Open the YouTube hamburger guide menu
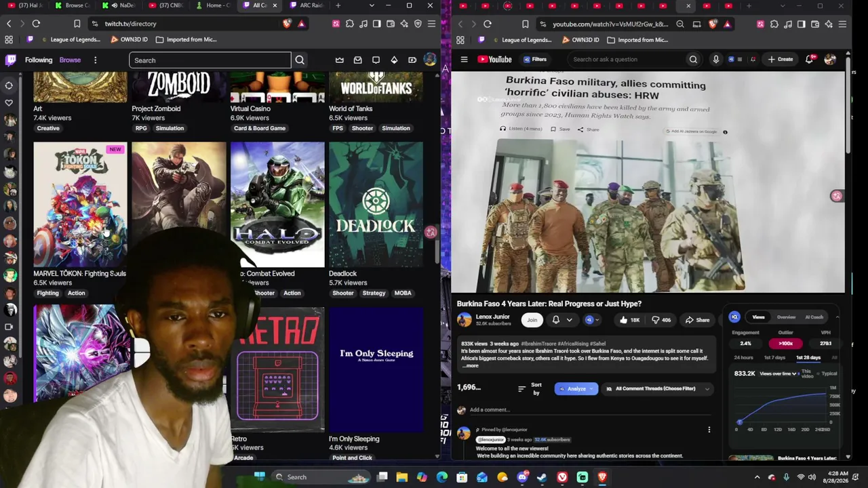 point(464,60)
